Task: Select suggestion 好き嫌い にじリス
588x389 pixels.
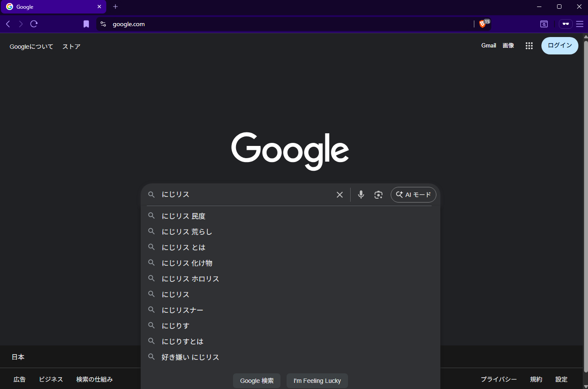Action: [x=290, y=357]
